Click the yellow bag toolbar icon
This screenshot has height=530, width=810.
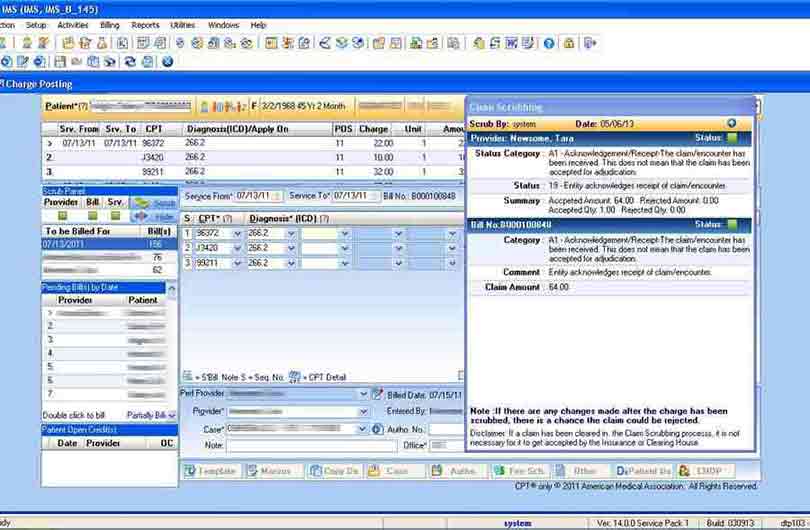tap(479, 43)
